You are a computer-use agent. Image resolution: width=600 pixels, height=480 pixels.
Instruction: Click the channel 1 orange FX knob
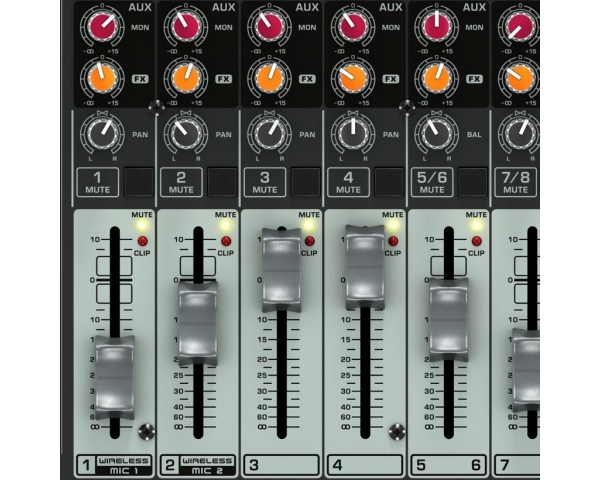pyautogui.click(x=102, y=79)
